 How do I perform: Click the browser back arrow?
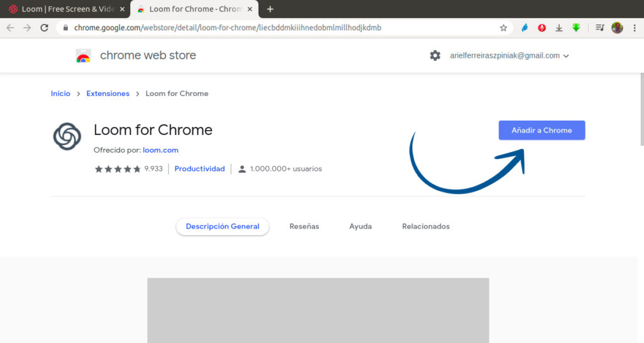10,28
